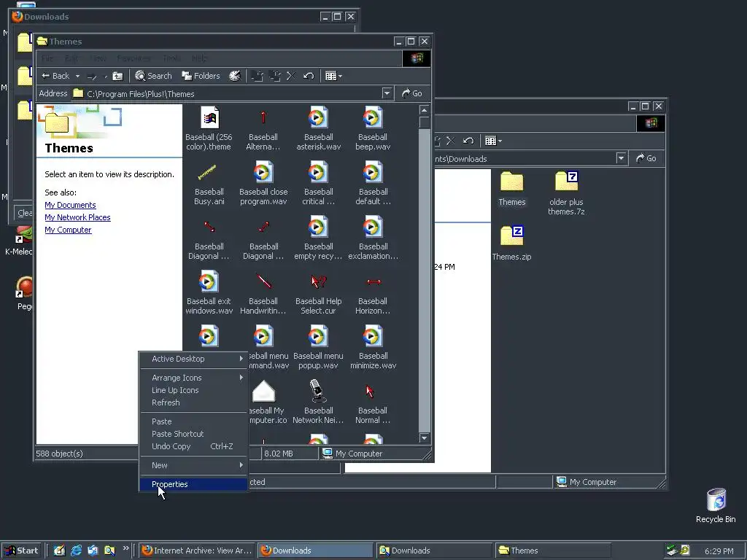
Task: Expand the quick launch overflow chevron
Action: pyautogui.click(x=125, y=548)
